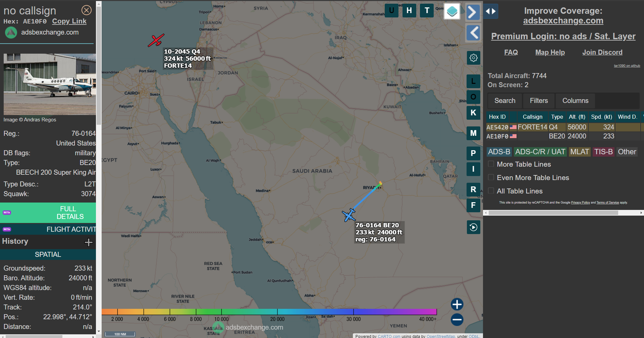The width and height of the screenshot is (644, 338).
Task: Switch to the Search tab
Action: point(505,101)
